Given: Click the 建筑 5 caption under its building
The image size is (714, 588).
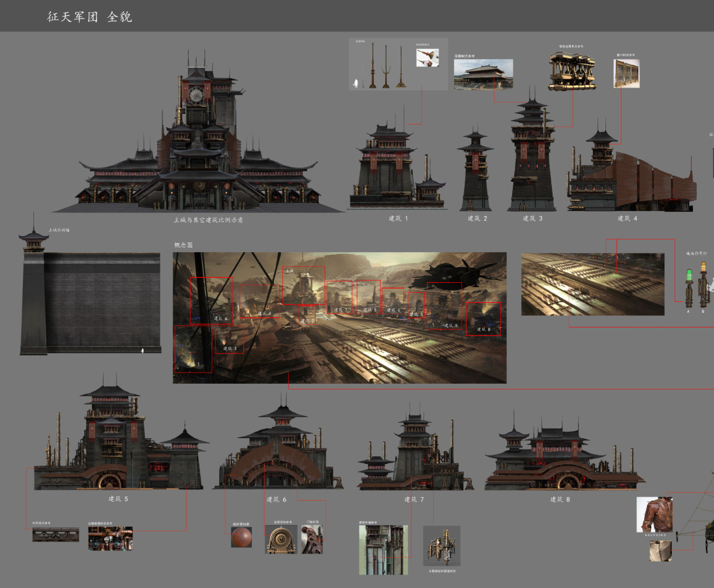Looking at the screenshot, I should click(118, 499).
